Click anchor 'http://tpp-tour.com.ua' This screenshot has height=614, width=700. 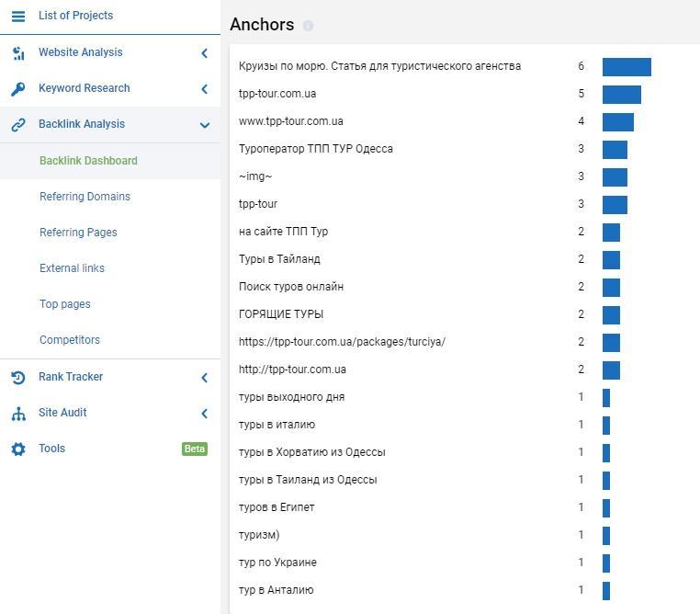(292, 370)
